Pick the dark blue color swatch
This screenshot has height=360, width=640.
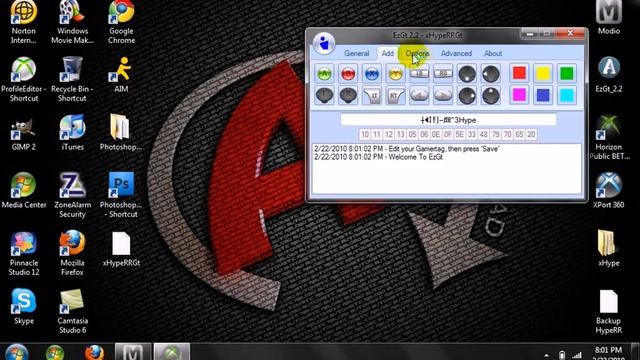point(543,95)
